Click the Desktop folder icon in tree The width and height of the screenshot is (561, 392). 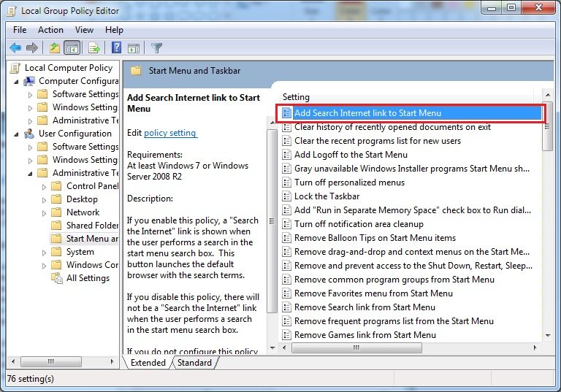click(x=56, y=199)
